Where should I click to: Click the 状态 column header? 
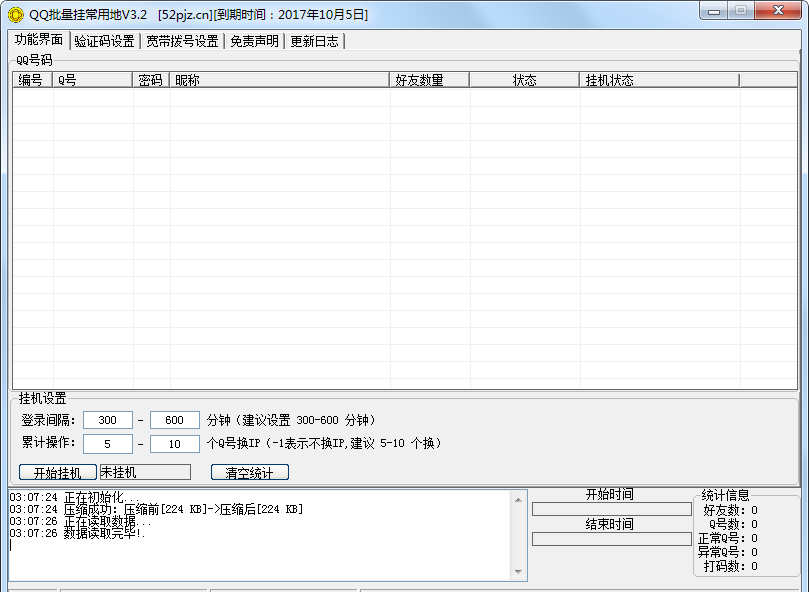pos(524,80)
